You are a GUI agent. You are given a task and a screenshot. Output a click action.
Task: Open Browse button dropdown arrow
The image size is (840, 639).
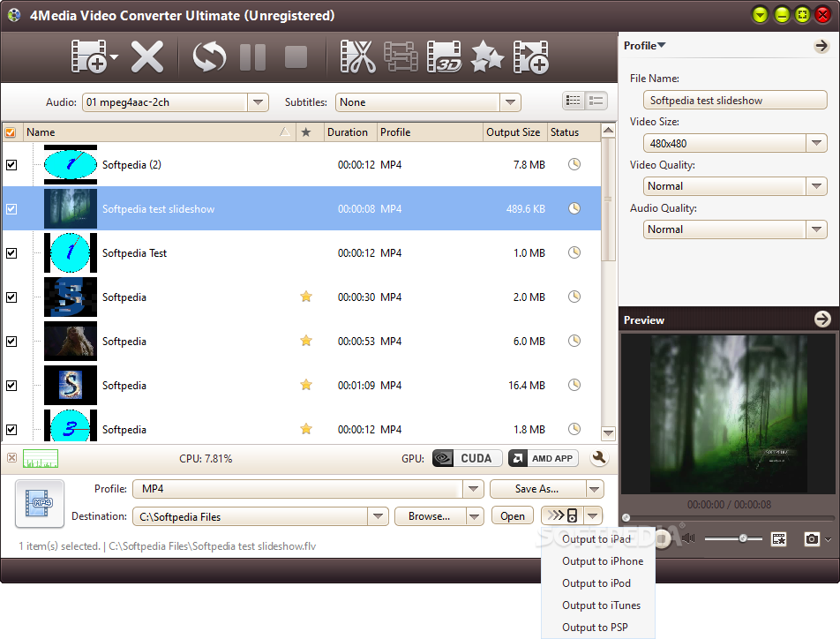474,516
